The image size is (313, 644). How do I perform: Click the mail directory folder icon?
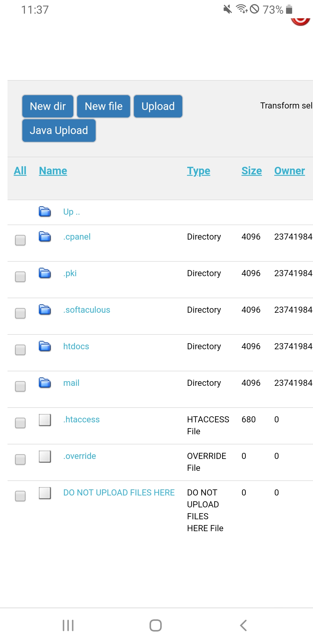tap(45, 383)
